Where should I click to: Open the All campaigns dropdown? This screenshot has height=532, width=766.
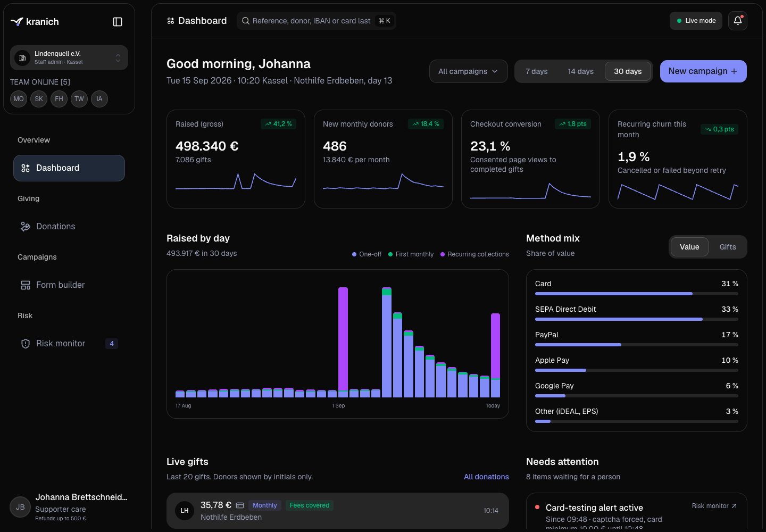468,71
